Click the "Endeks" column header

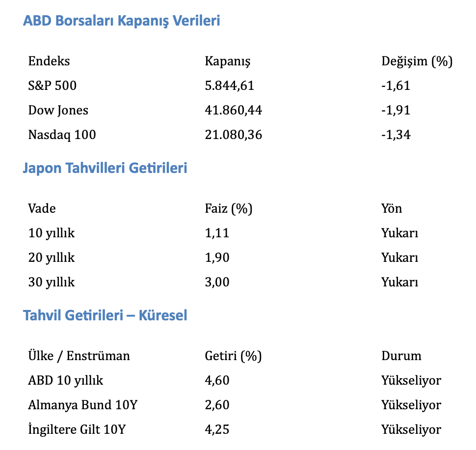49,61
